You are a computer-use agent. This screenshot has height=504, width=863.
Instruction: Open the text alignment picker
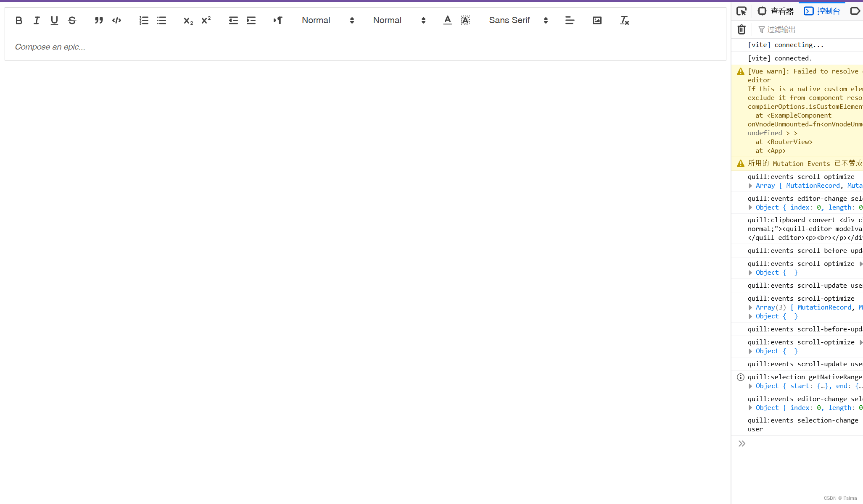(570, 20)
